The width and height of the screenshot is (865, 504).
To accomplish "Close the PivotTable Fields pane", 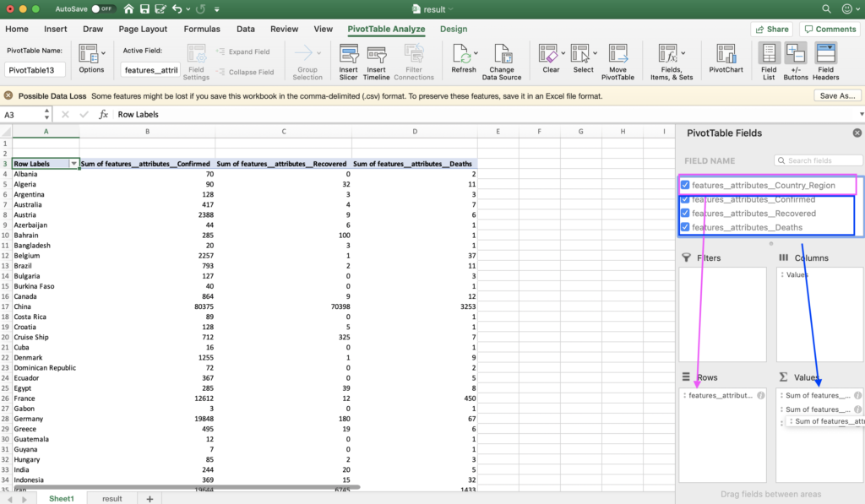I will pos(857,133).
